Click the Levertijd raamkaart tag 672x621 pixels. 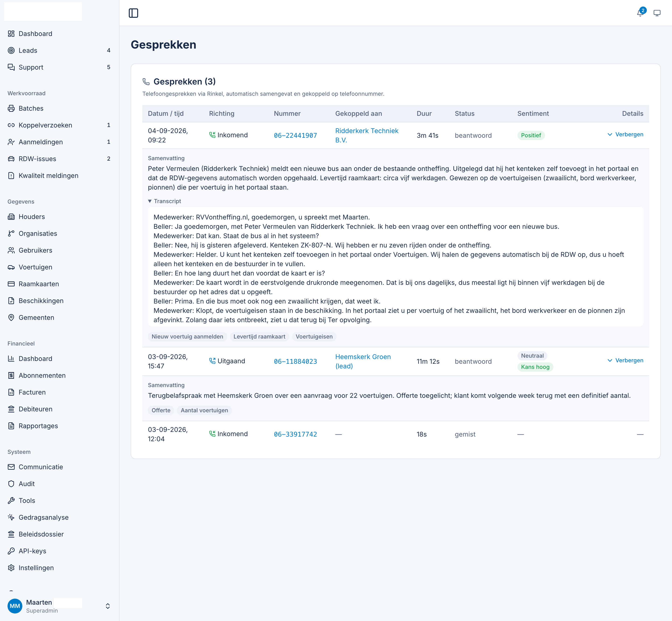[x=259, y=336]
